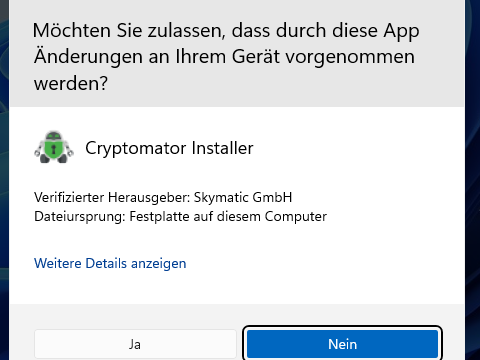480x360 pixels.
Task: Click the word App in the heading
Action: pyautogui.click(x=401, y=32)
